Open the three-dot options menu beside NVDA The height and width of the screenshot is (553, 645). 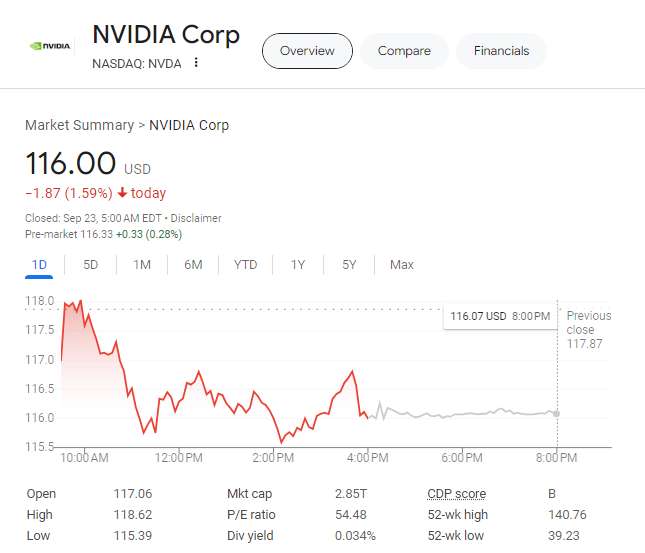pos(196,62)
